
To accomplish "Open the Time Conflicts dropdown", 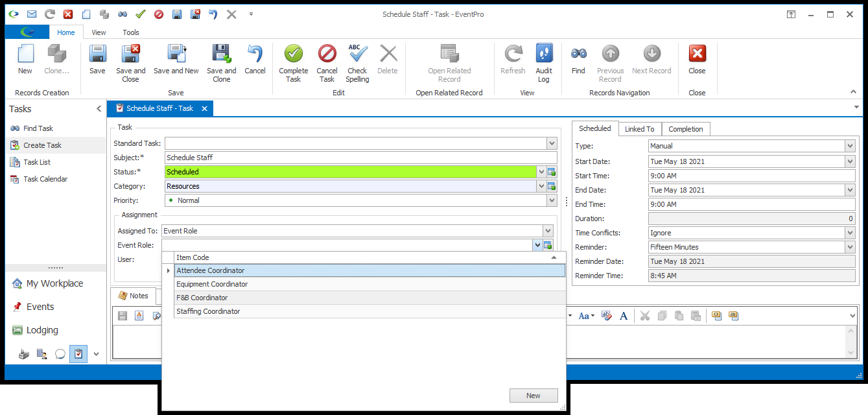I will click(850, 233).
